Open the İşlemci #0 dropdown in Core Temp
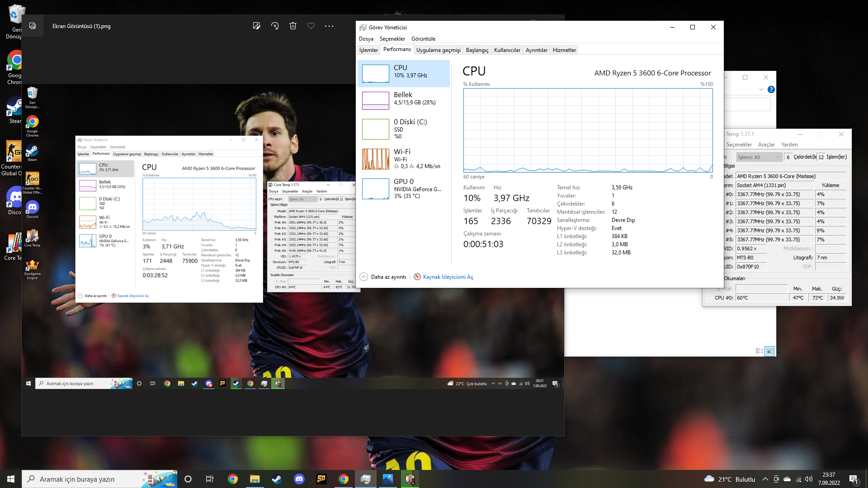This screenshot has width=868, height=488. click(759, 157)
